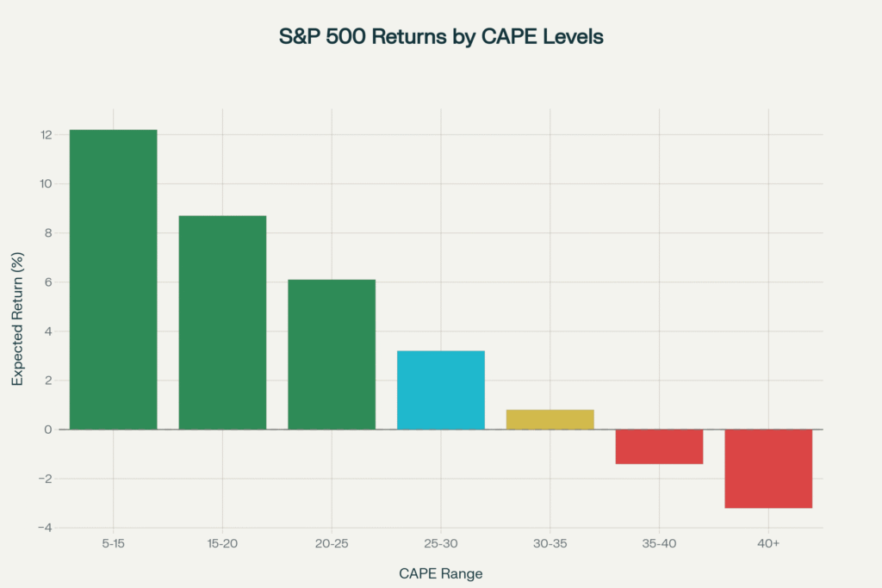Image resolution: width=882 pixels, height=588 pixels.
Task: Click the 25-30 x-axis label
Action: click(441, 544)
